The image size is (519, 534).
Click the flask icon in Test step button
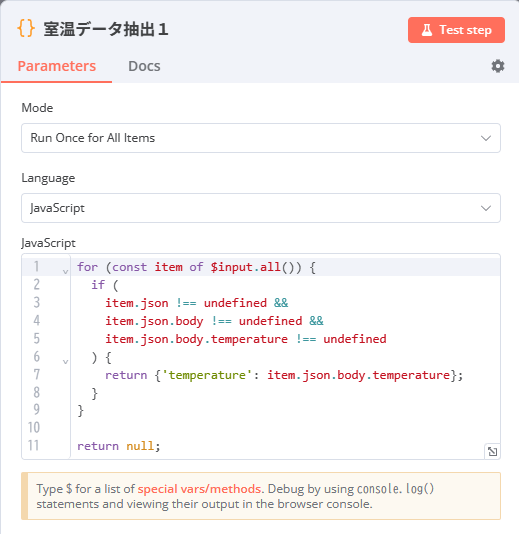(x=427, y=30)
